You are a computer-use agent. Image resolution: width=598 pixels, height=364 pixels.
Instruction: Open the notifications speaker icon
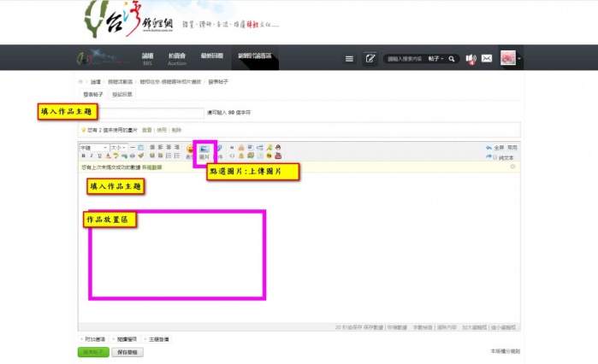[471, 58]
